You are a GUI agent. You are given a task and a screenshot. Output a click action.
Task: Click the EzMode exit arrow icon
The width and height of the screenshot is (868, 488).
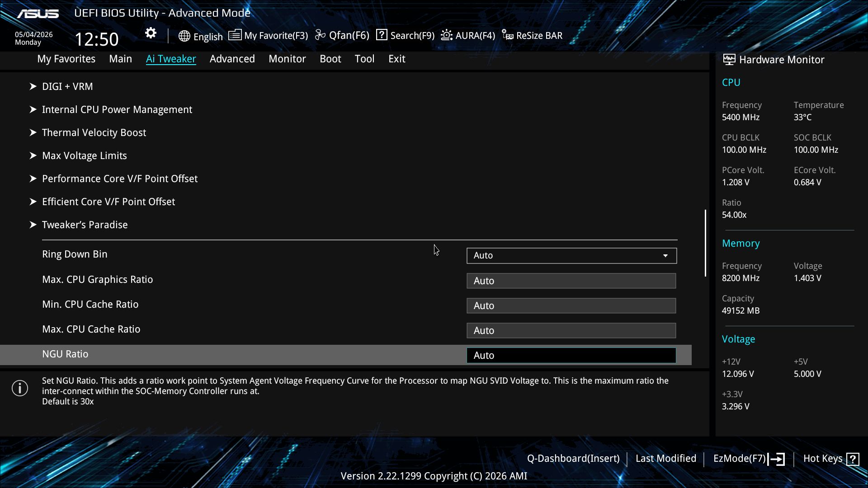[x=776, y=459]
